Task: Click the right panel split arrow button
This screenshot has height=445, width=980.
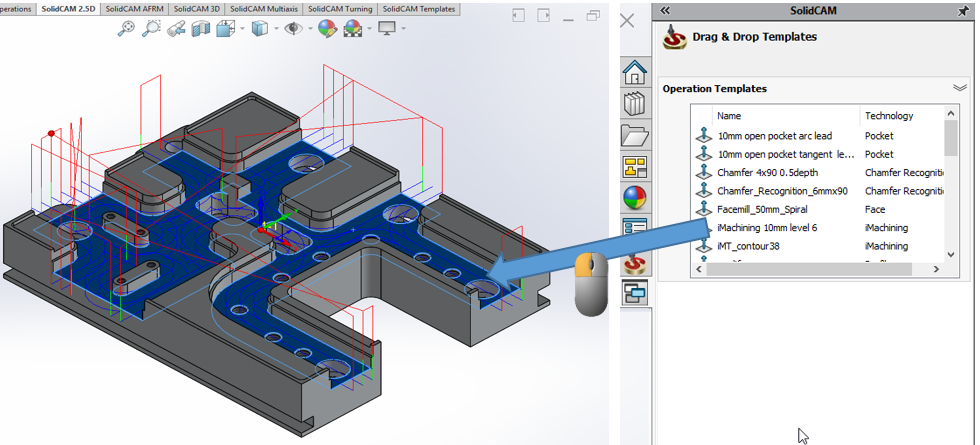Action: 544,16
